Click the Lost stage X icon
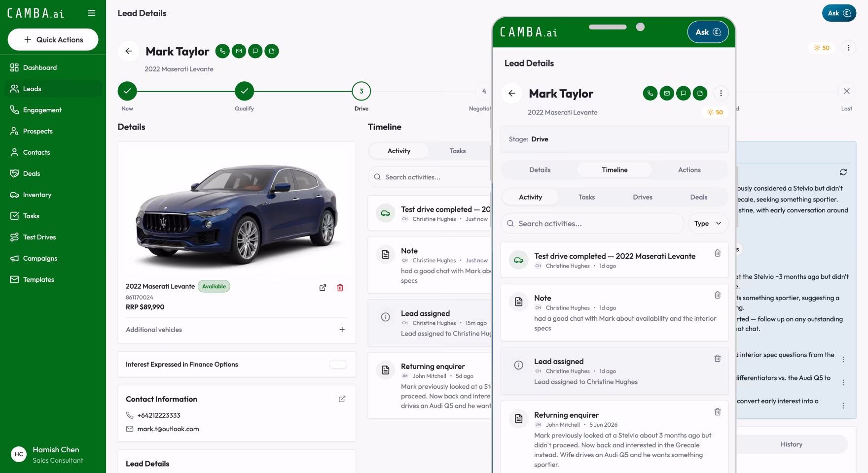The image size is (868, 473). point(846,91)
